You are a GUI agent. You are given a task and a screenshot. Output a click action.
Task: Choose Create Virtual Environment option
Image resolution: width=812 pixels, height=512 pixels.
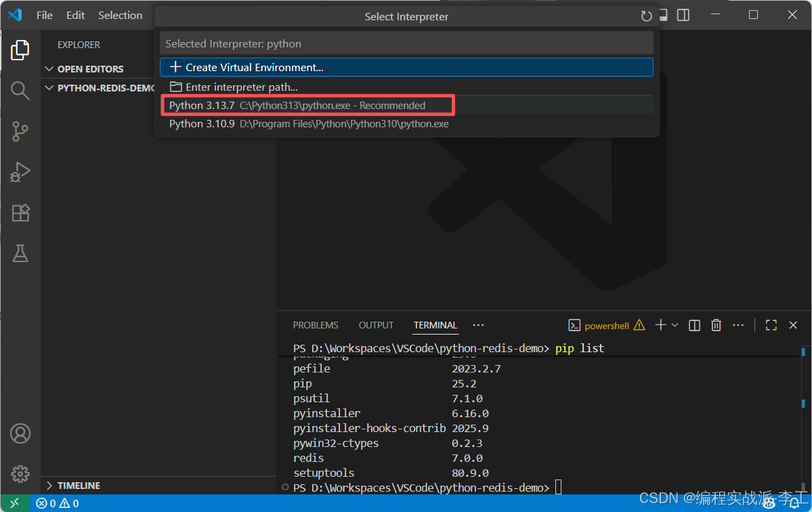406,67
